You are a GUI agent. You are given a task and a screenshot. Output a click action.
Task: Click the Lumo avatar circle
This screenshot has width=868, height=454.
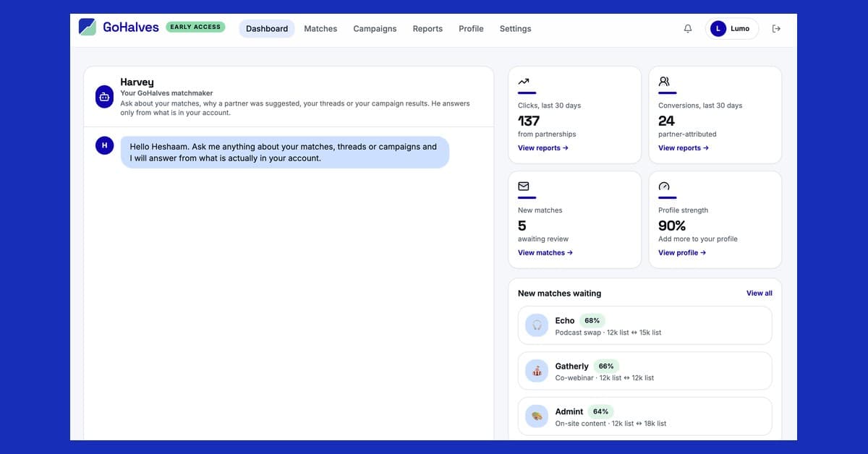coord(718,29)
